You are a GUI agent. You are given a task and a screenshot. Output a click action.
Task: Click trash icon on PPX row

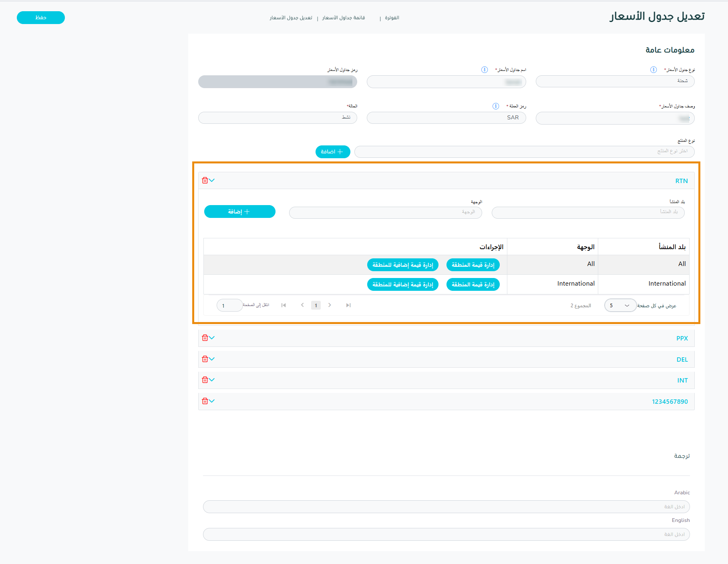point(205,338)
